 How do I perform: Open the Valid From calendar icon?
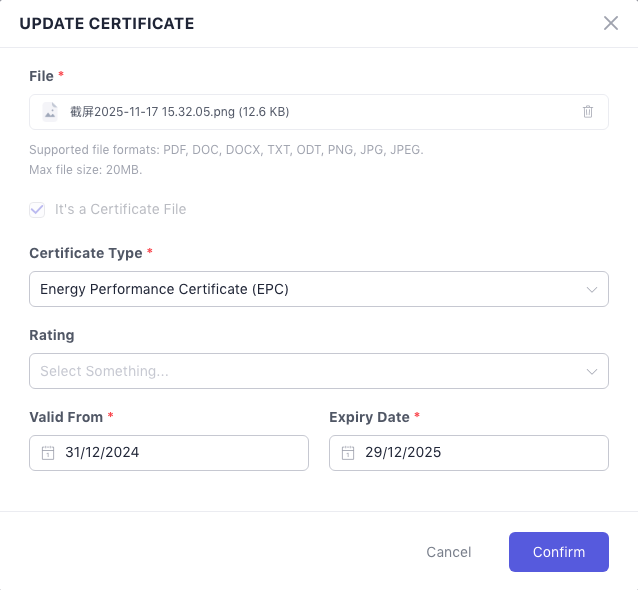pos(48,453)
